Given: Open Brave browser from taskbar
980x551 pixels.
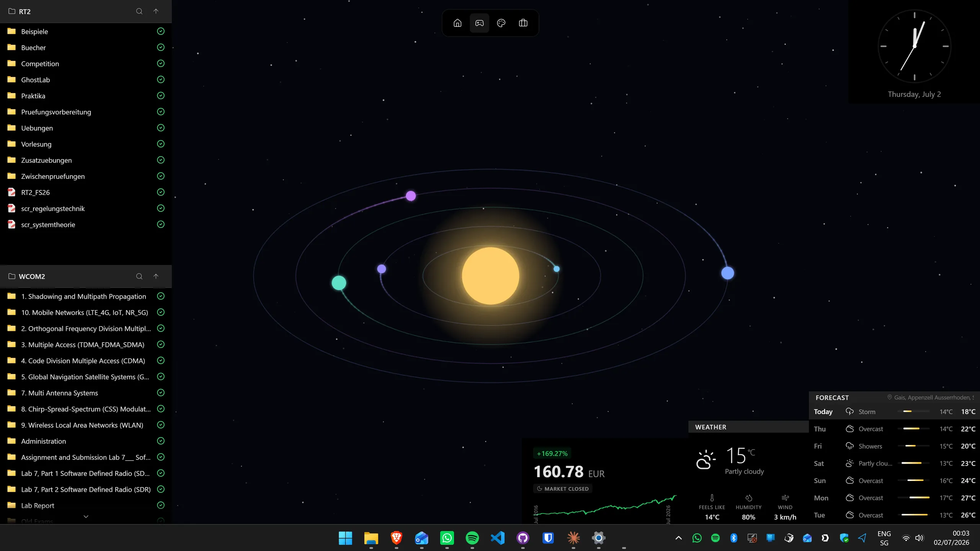Looking at the screenshot, I should click(x=396, y=538).
